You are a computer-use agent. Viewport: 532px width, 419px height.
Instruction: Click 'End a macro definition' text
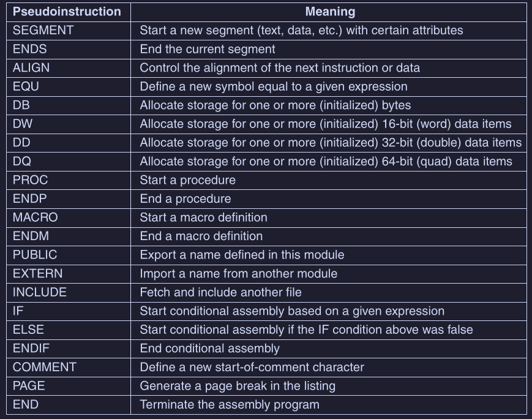pyautogui.click(x=201, y=236)
